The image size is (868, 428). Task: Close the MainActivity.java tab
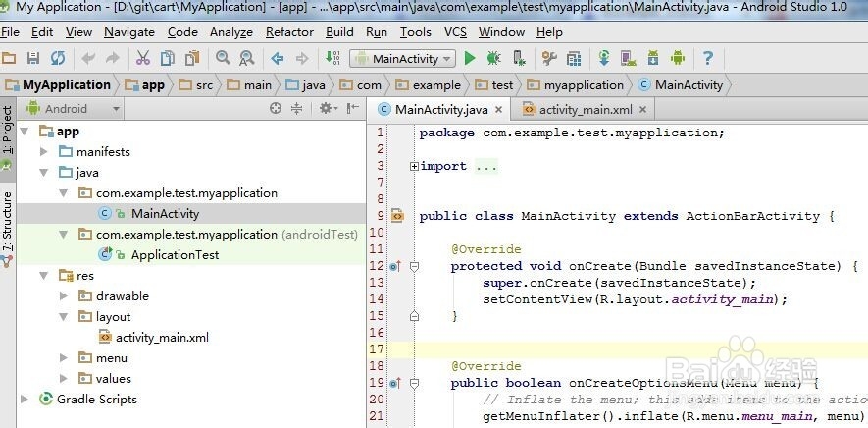point(498,110)
